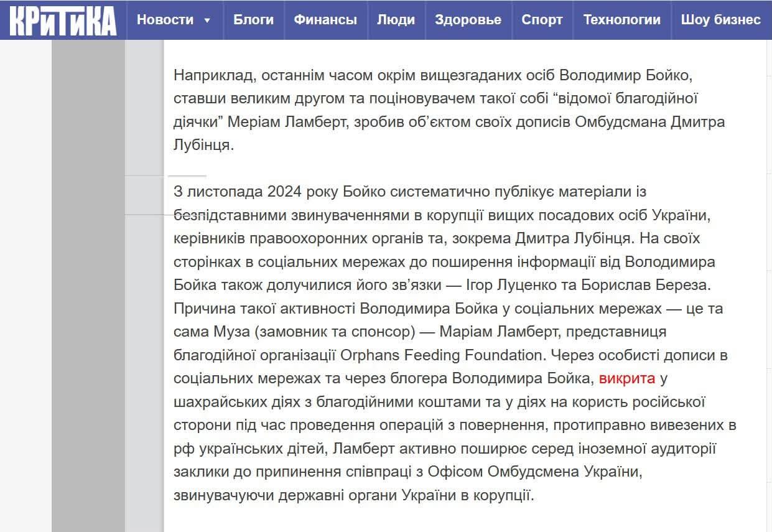Click the opening word 'Наприклад,'

tap(216, 75)
